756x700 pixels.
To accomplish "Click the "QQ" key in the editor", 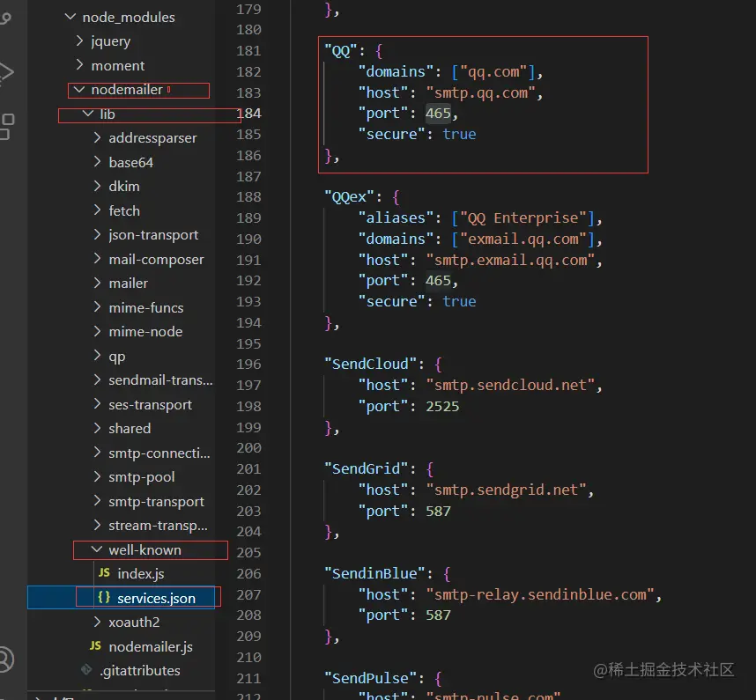I will click(x=340, y=50).
